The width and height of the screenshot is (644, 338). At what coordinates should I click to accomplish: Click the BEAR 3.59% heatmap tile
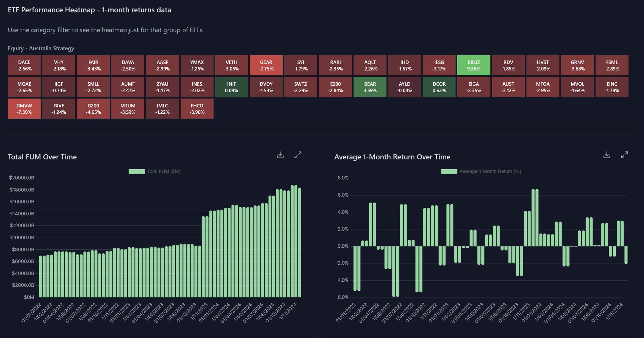click(x=370, y=87)
